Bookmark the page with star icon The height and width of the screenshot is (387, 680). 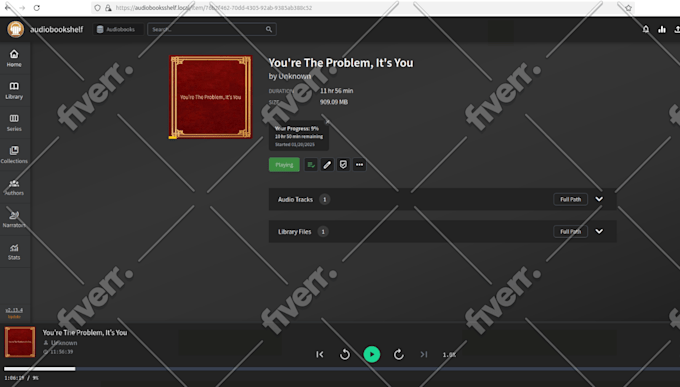point(628,8)
